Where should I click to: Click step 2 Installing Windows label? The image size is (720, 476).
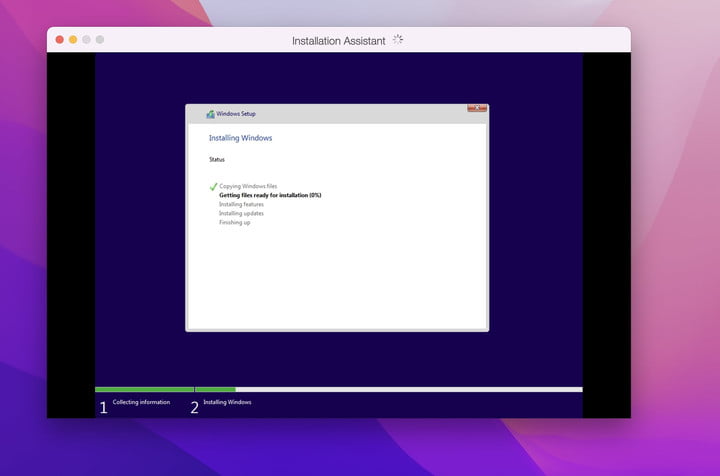227,402
